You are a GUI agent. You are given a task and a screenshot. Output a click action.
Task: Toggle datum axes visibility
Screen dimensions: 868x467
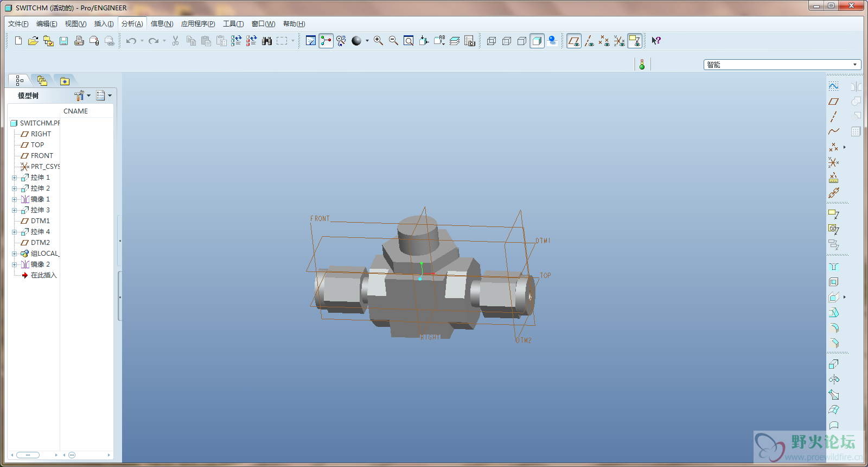tap(589, 41)
